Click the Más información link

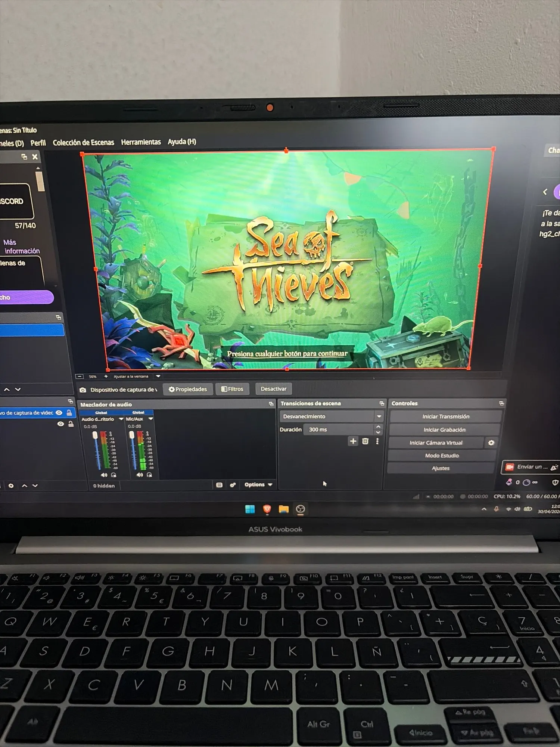coord(21,247)
